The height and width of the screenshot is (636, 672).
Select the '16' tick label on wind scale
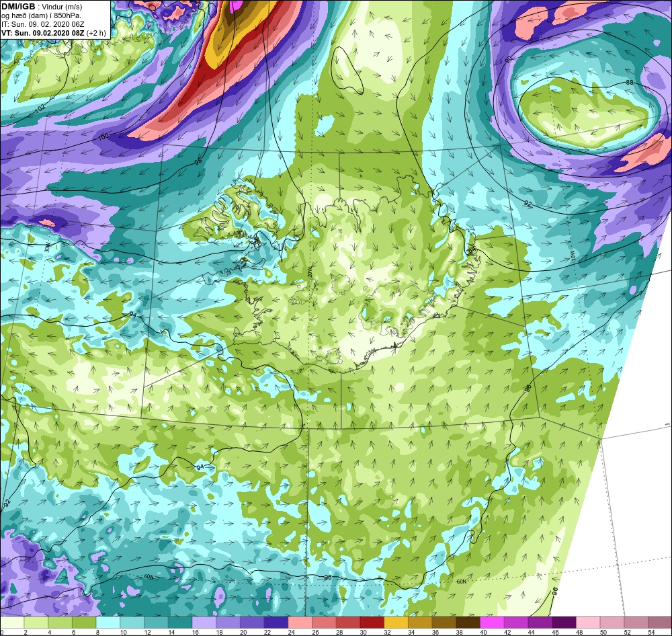point(196,632)
